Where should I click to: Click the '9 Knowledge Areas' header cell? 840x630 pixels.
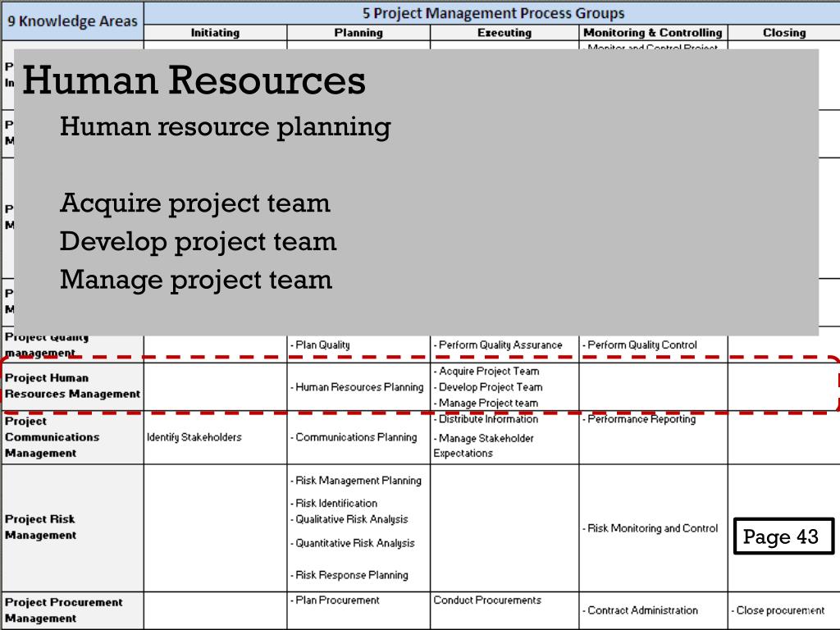click(72, 21)
